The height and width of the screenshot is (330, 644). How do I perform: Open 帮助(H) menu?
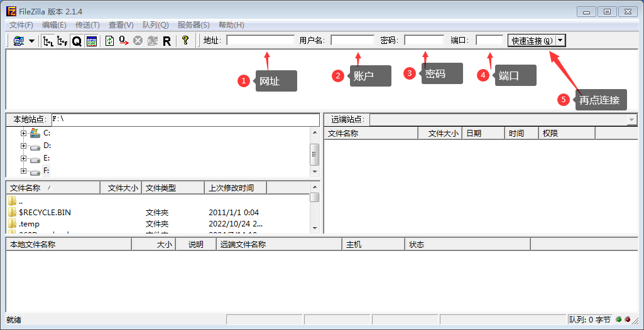point(231,25)
